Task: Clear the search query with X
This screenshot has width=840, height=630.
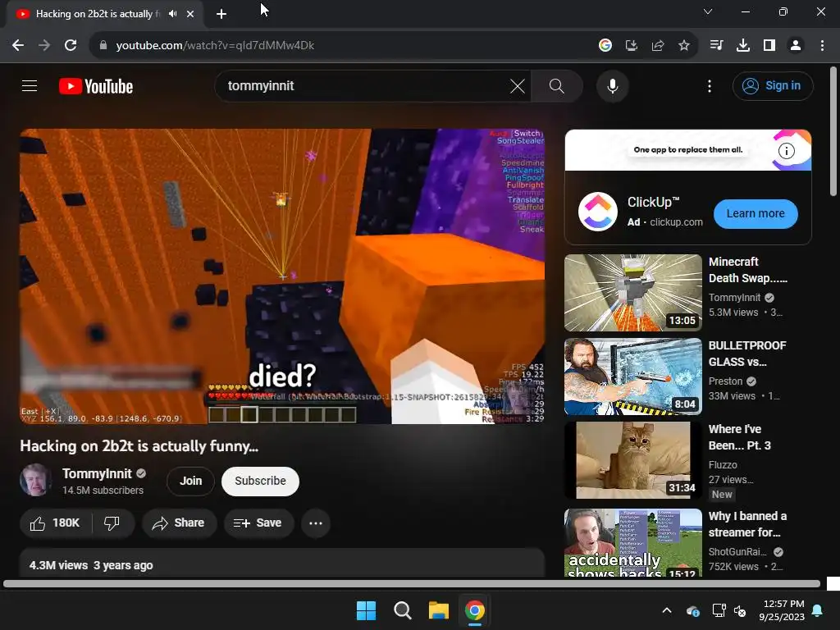Action: (518, 85)
